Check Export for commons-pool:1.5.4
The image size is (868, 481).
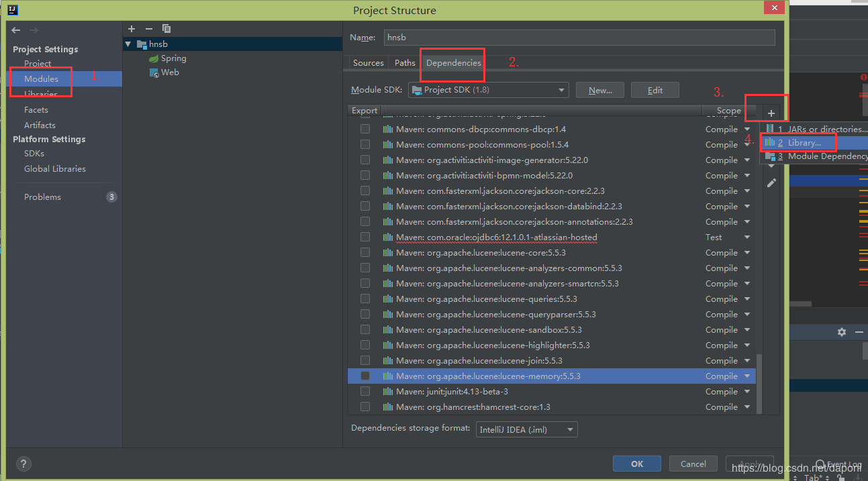[x=365, y=144]
